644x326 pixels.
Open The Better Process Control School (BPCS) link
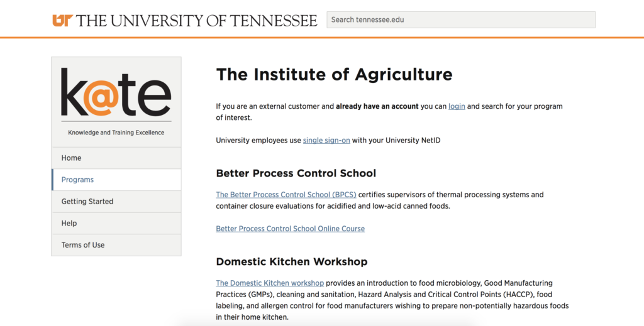286,194
